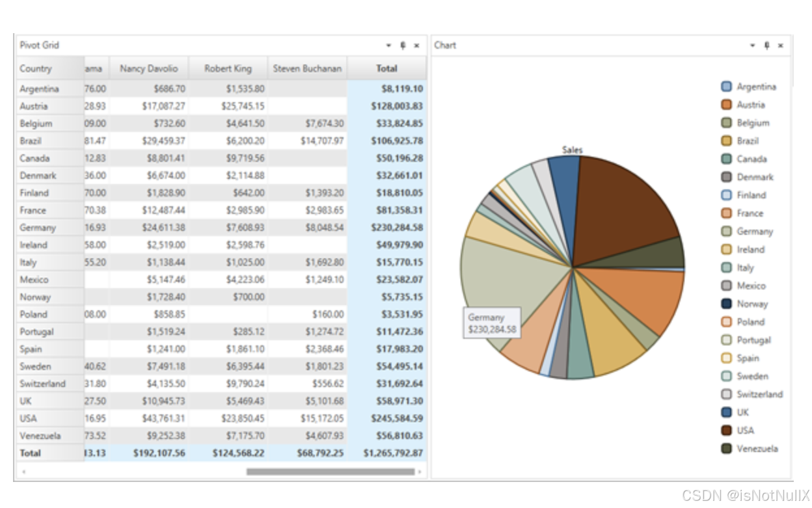Screen dimensions: 812x508
Task: Pin the Pivot Grid panel
Action: pyautogui.click(x=403, y=46)
